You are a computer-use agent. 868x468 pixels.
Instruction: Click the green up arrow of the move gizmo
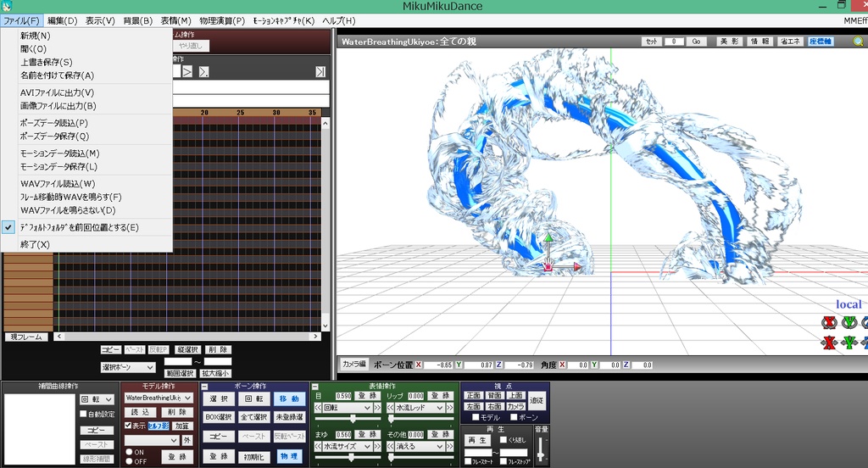[548, 238]
